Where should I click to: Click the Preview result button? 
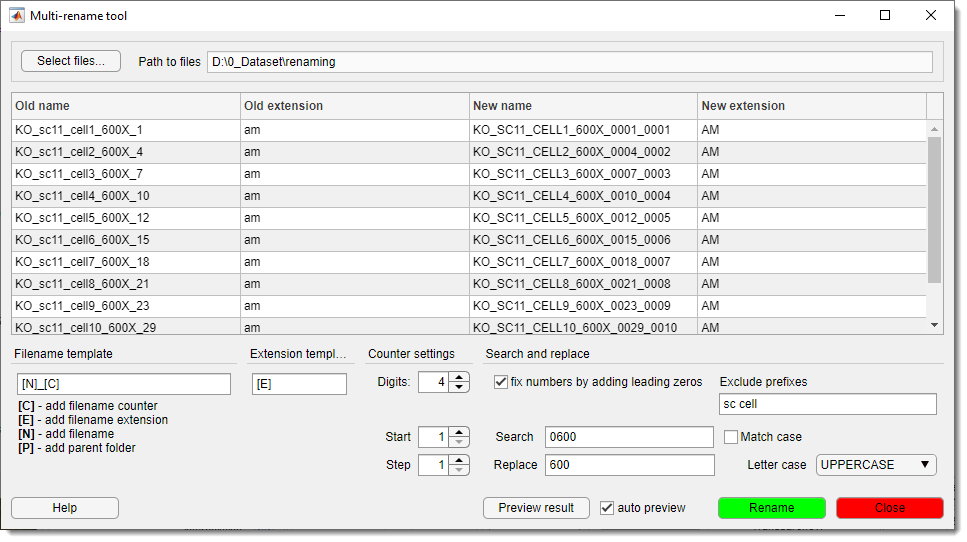[536, 508]
